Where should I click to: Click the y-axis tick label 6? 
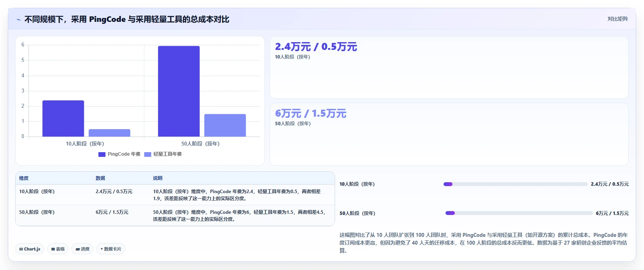pos(23,45)
